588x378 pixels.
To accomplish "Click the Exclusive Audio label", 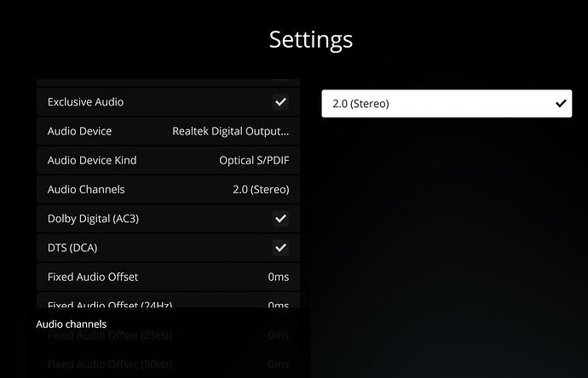I will point(85,102).
